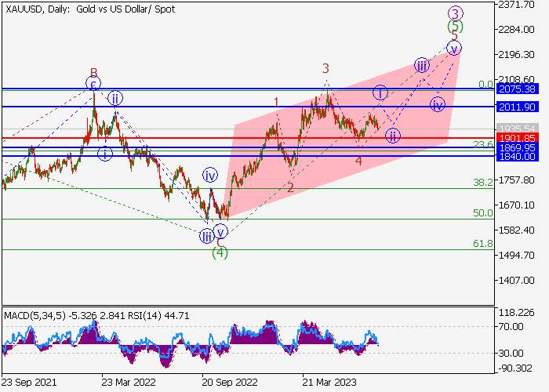Select the red 1901.85 price level tag
The width and height of the screenshot is (549, 392).
point(517,138)
